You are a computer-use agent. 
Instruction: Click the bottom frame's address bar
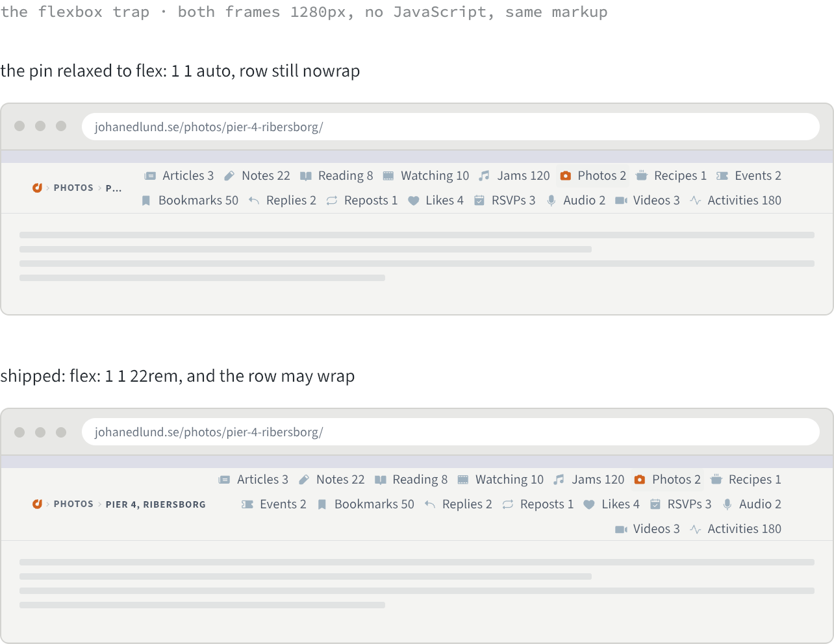point(450,432)
